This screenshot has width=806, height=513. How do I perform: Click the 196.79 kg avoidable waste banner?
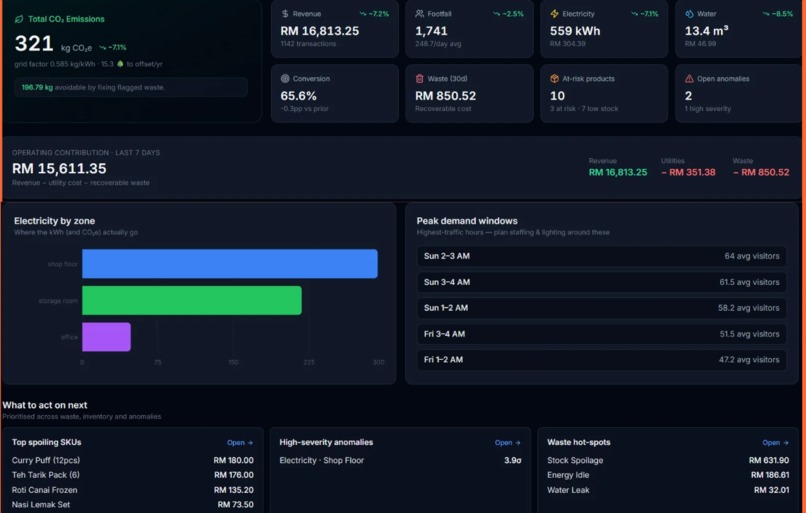tap(131, 87)
